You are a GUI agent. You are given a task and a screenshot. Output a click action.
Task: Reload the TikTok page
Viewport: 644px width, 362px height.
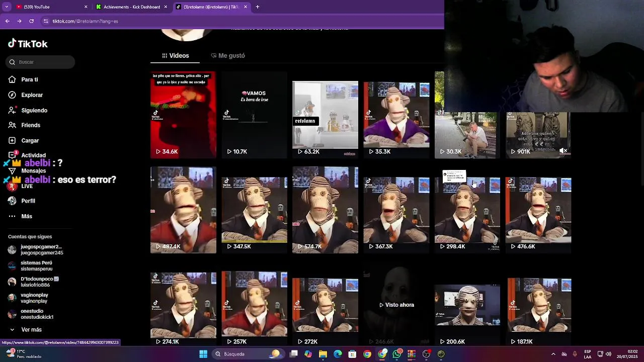[x=31, y=21]
